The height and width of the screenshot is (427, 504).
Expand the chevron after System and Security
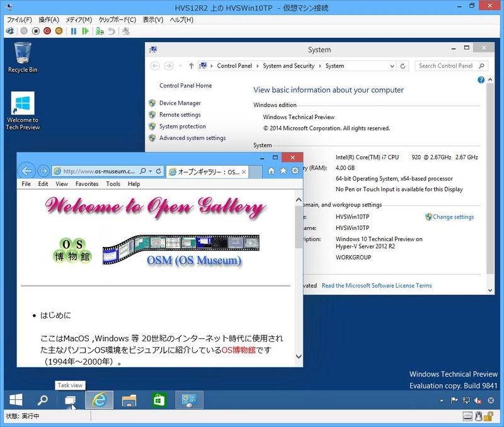320,66
